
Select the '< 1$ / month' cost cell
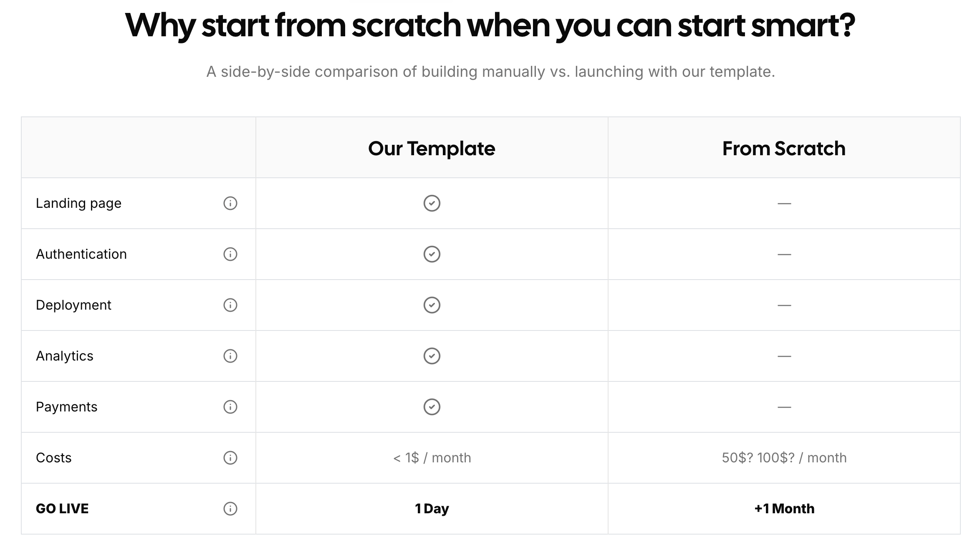click(x=432, y=458)
